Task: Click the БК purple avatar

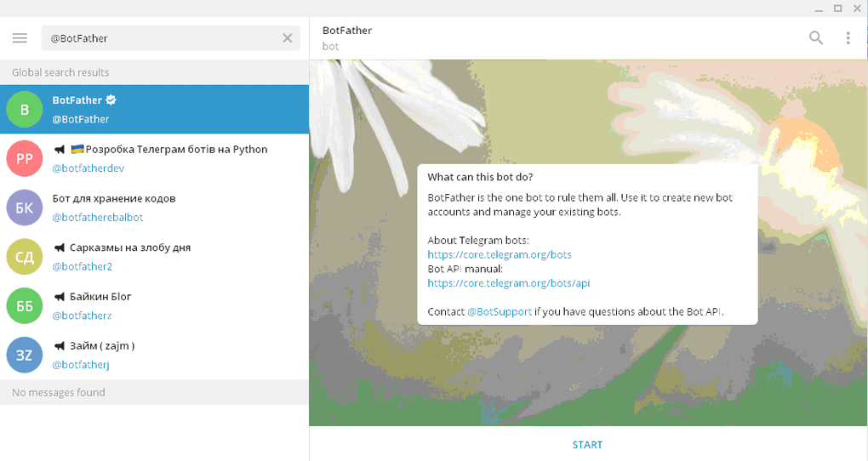Action: tap(25, 208)
